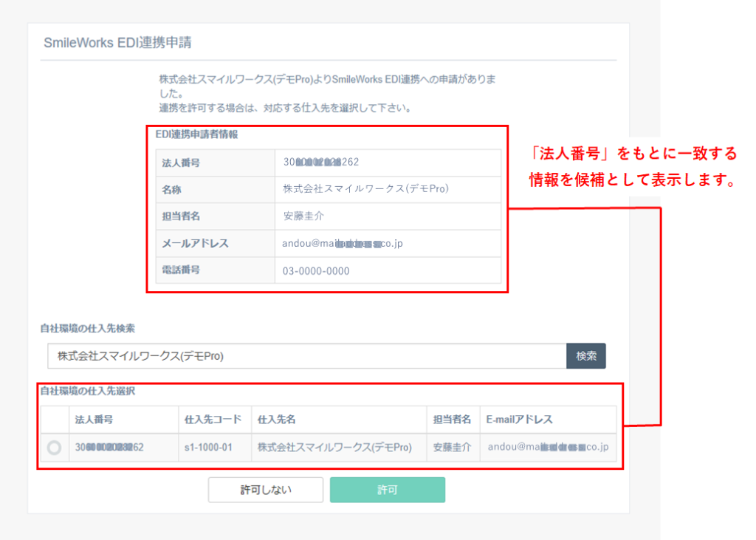756x540 pixels.
Task: Click the SmileWorks EDI連携申請 page title
Action: coord(117,42)
